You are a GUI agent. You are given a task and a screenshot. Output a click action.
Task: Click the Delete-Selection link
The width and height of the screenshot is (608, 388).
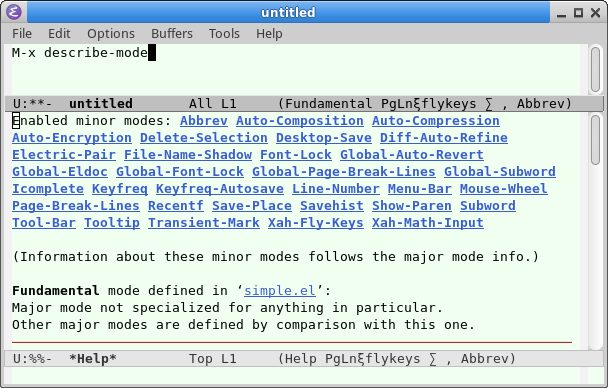204,138
